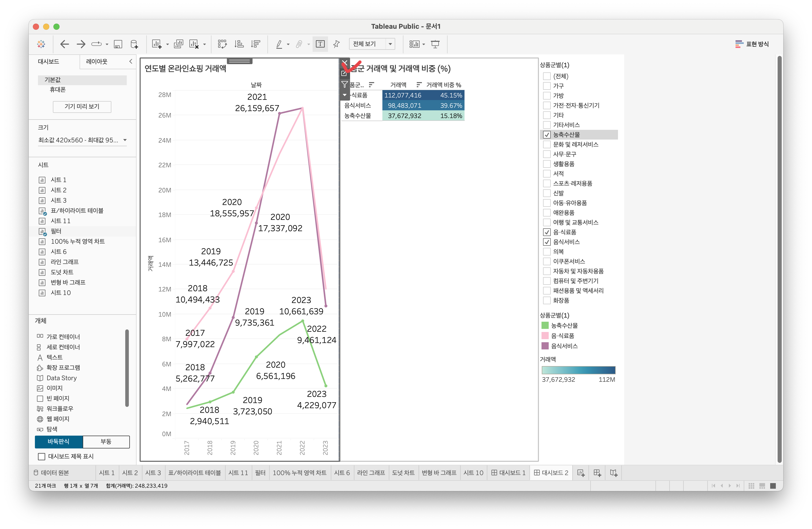
Task: Click the highlight pen icon
Action: pyautogui.click(x=279, y=44)
